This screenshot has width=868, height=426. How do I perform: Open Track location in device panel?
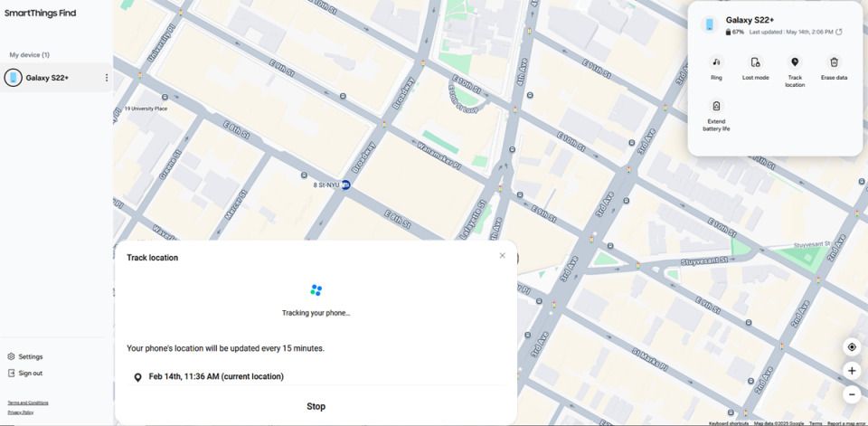point(795,62)
